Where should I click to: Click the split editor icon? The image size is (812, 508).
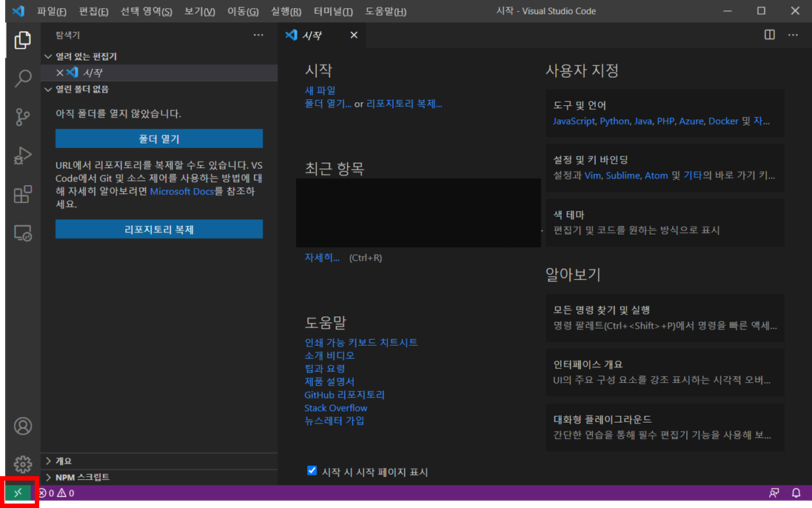pyautogui.click(x=770, y=35)
